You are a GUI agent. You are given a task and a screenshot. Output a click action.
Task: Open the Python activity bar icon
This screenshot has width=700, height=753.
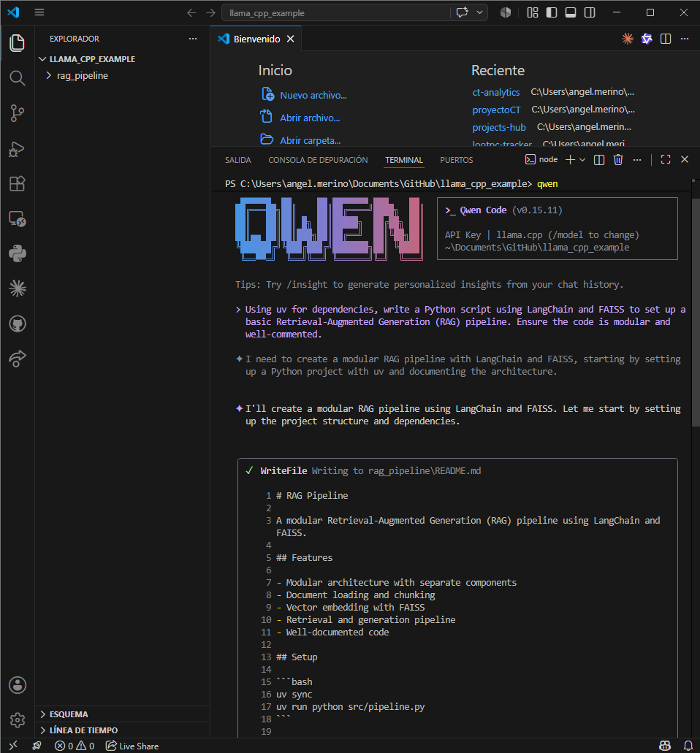18,253
